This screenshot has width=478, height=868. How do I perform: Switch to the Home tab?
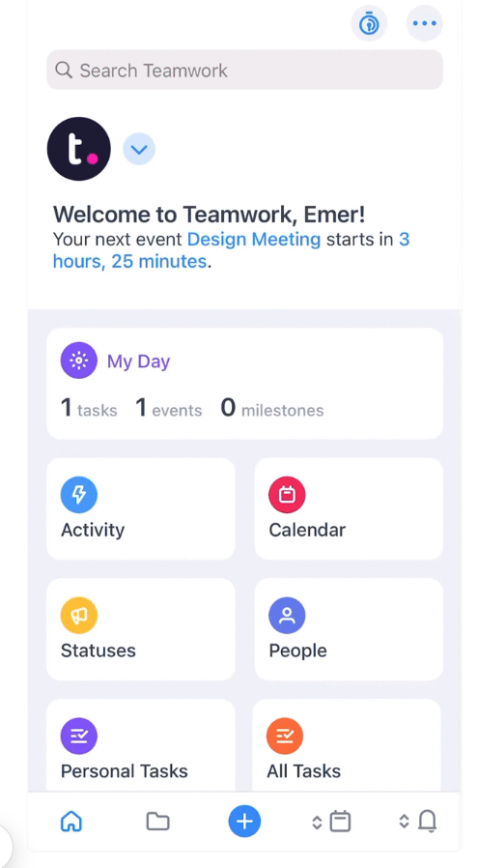(70, 821)
